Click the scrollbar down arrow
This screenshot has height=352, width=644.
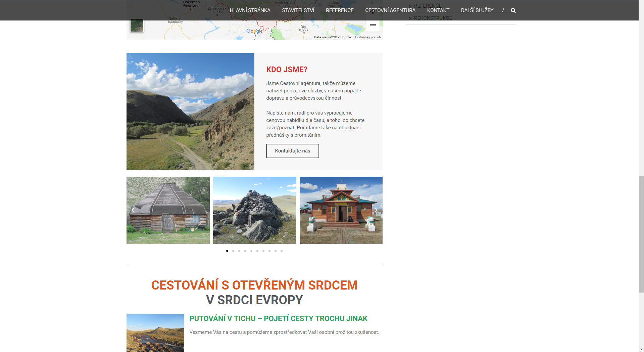(x=641, y=349)
